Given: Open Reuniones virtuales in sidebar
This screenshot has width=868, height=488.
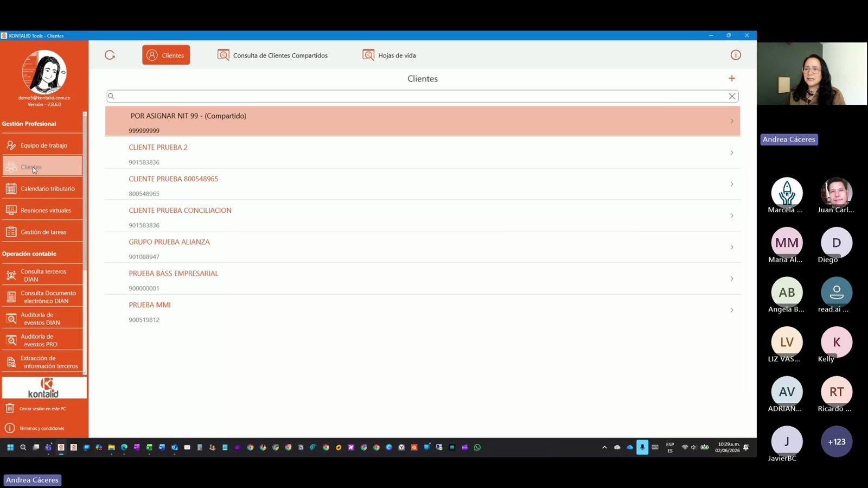Looking at the screenshot, I should (x=42, y=210).
